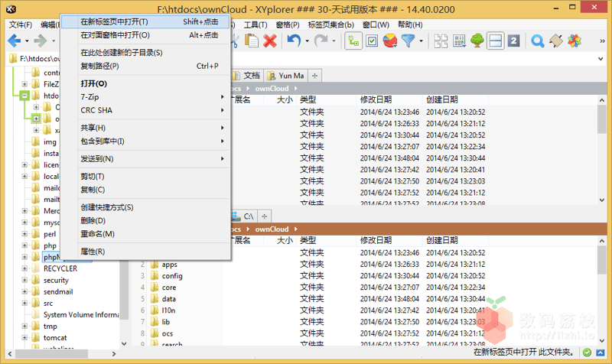
Task: Collapse the htdocs tree node
Action: (24, 95)
